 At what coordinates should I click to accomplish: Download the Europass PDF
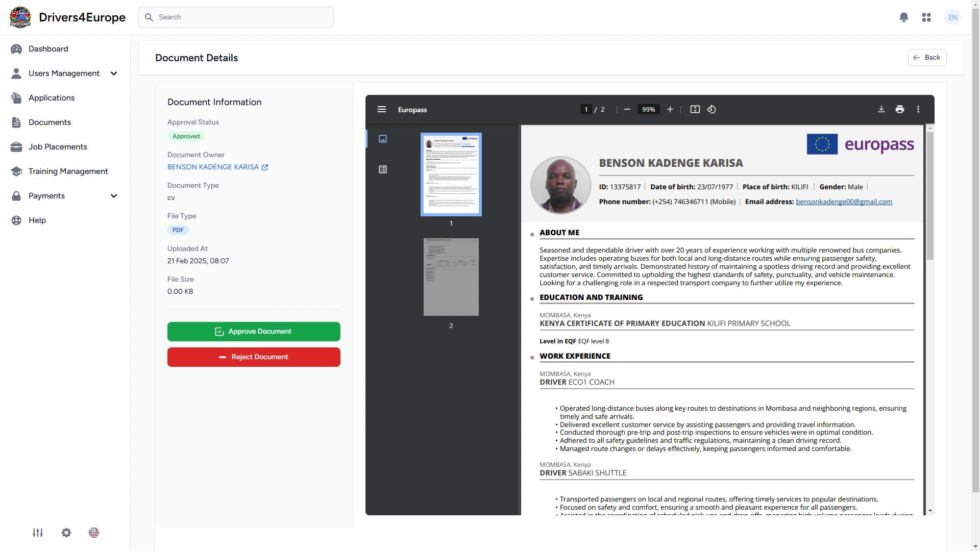pos(881,110)
